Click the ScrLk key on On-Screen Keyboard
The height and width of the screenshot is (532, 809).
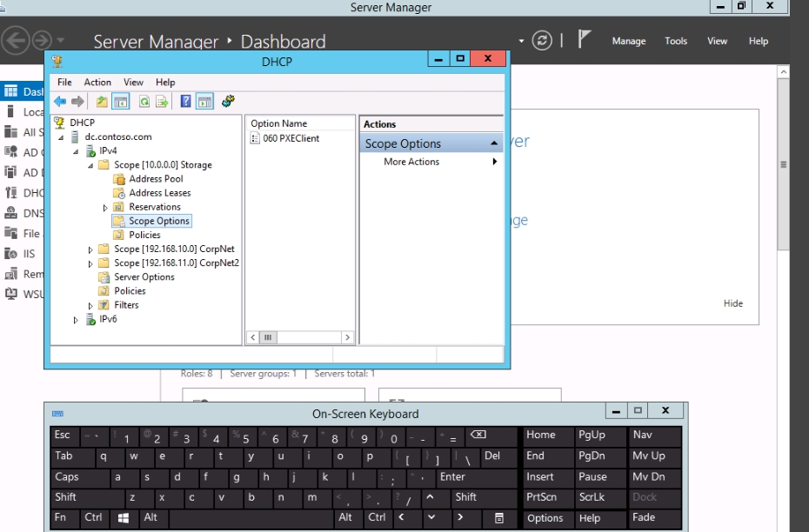[x=600, y=497]
